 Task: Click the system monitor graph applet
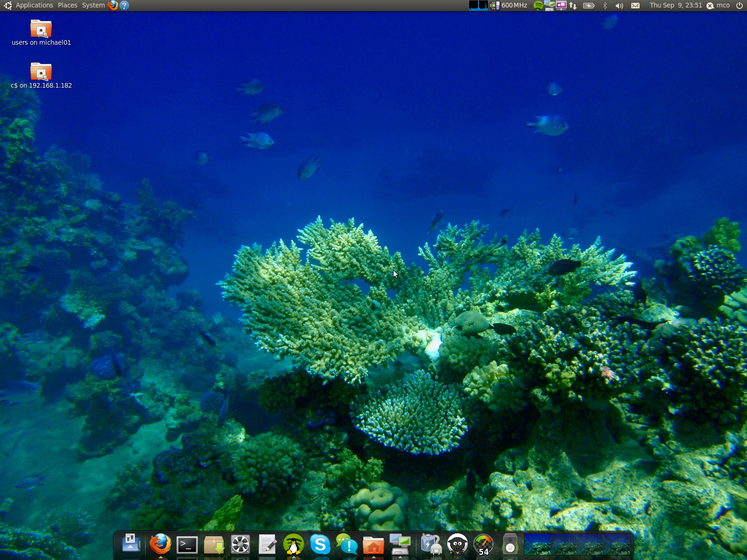479,5
